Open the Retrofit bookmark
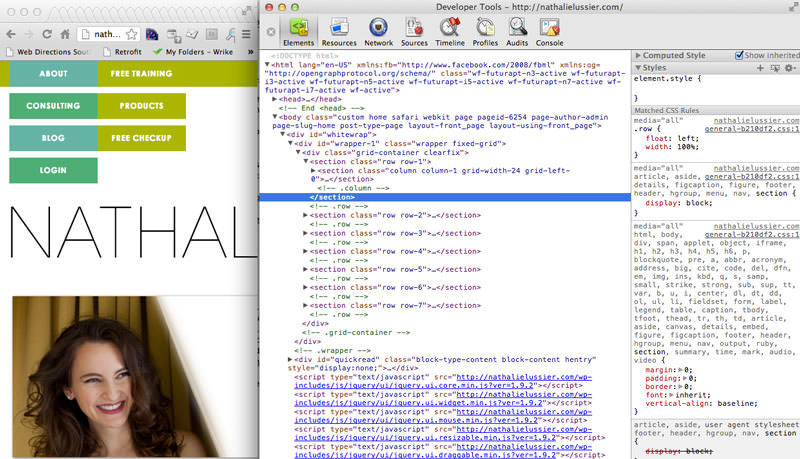Image resolution: width=800 pixels, height=459 pixels. click(122, 52)
